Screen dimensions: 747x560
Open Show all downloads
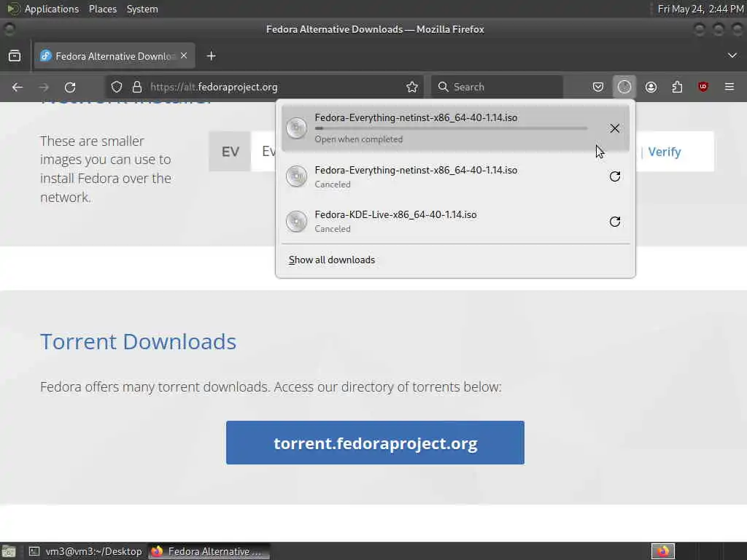(x=332, y=260)
